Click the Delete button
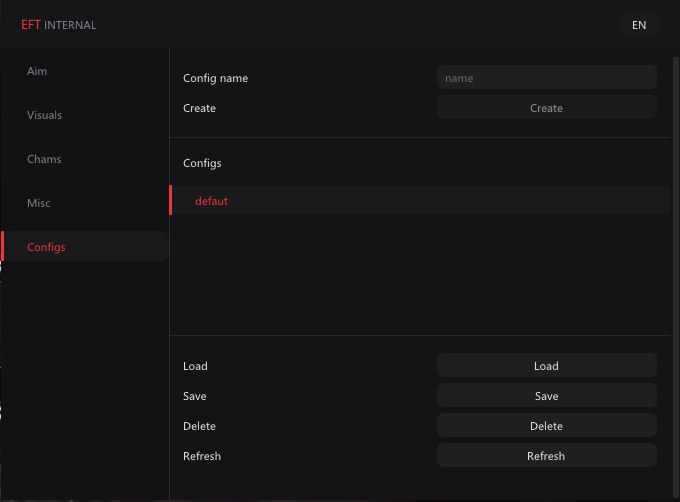680x502 pixels. pyautogui.click(x=546, y=425)
